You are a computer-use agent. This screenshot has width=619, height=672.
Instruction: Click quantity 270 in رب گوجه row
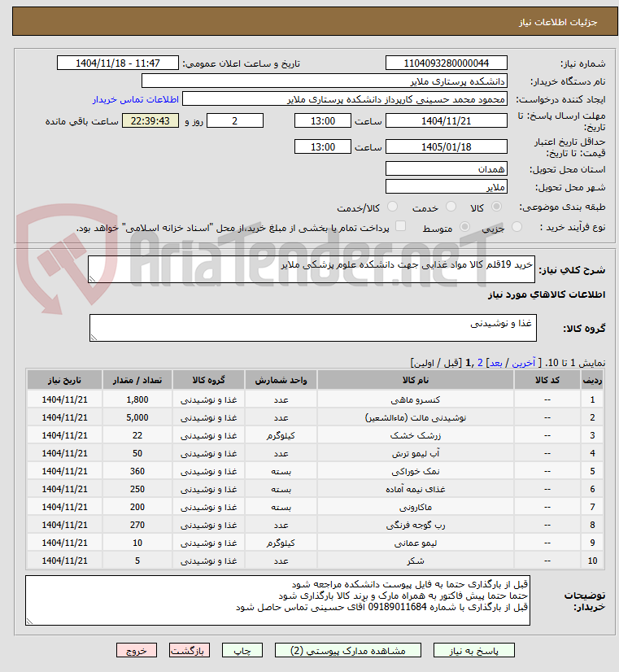coord(137,525)
